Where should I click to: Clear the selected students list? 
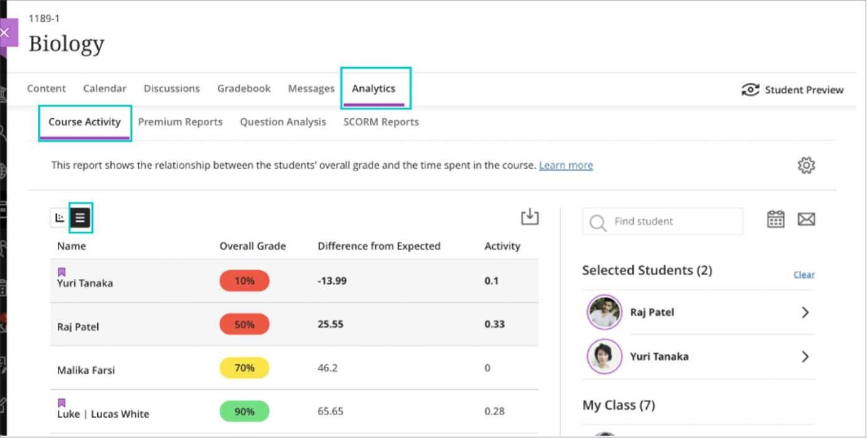point(804,275)
